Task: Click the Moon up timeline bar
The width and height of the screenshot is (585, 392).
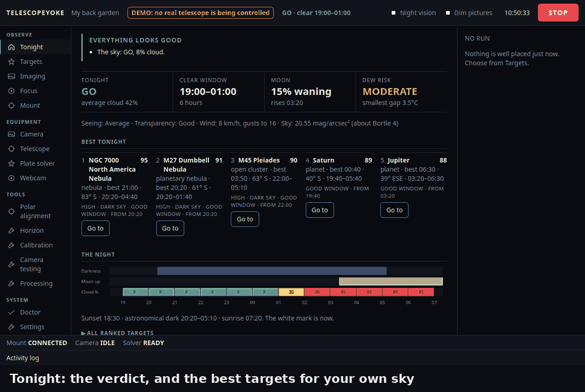Action: (x=391, y=281)
